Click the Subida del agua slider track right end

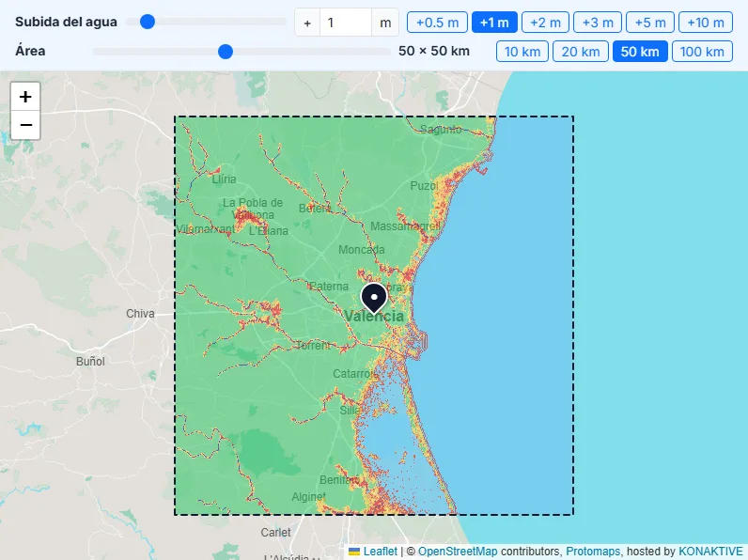(x=284, y=22)
